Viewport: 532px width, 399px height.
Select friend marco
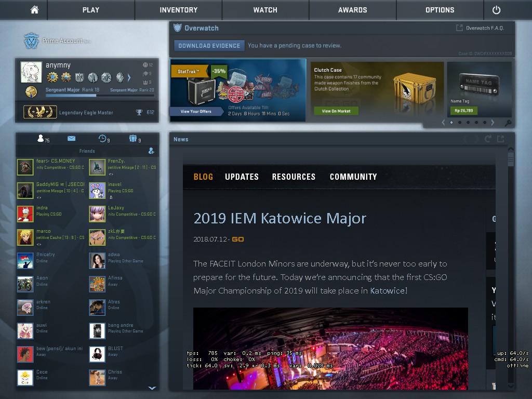51,237
